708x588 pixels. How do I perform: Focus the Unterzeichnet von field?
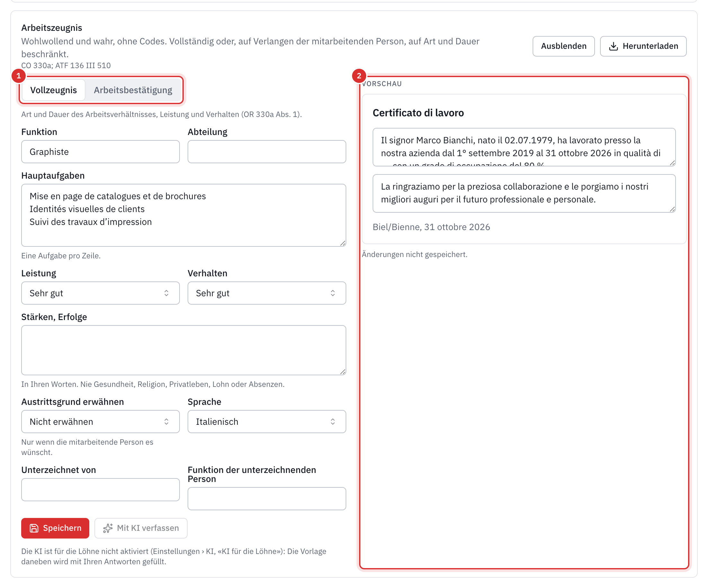pyautogui.click(x=101, y=490)
